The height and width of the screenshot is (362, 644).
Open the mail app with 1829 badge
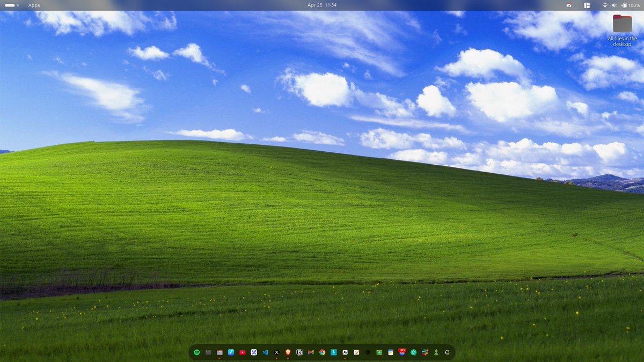point(402,352)
